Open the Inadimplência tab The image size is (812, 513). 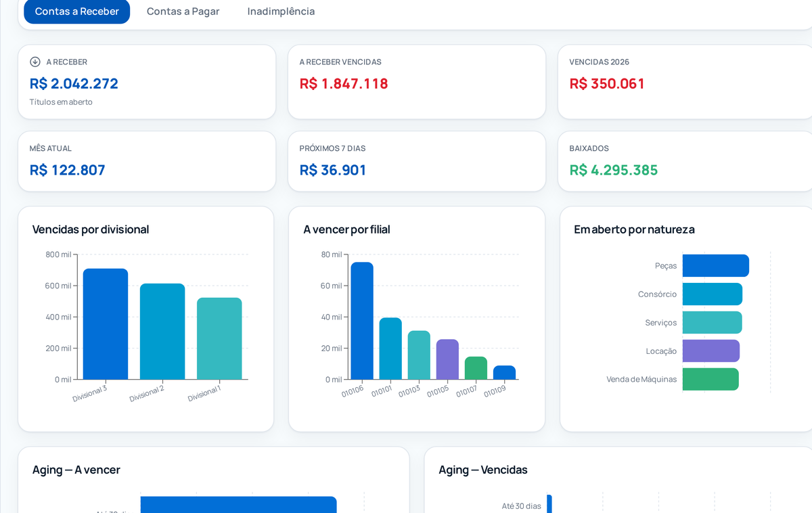coord(281,12)
